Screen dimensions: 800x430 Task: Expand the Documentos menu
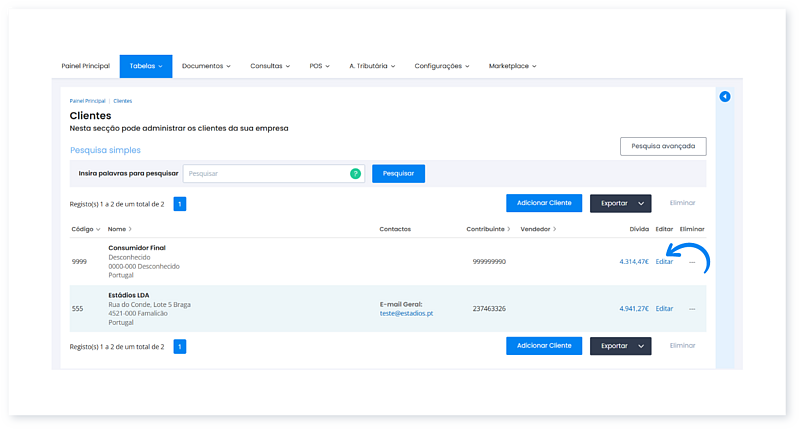pyautogui.click(x=206, y=66)
